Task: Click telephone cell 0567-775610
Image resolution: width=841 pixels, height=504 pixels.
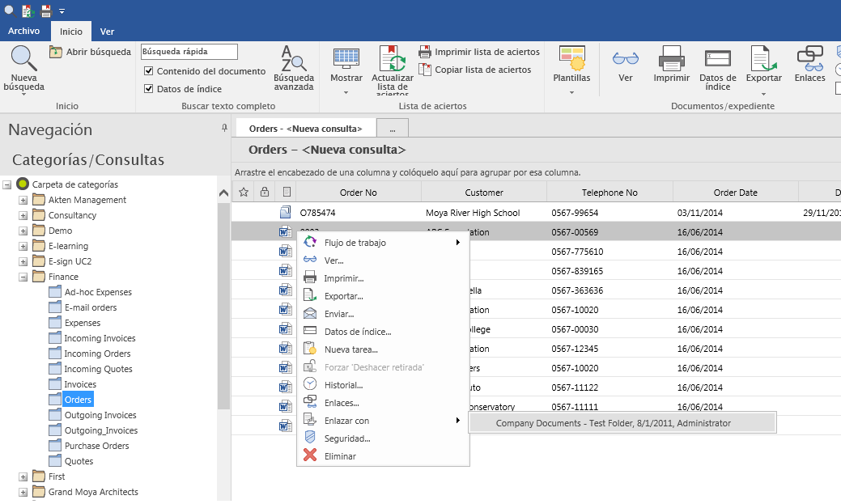Action: 577,252
